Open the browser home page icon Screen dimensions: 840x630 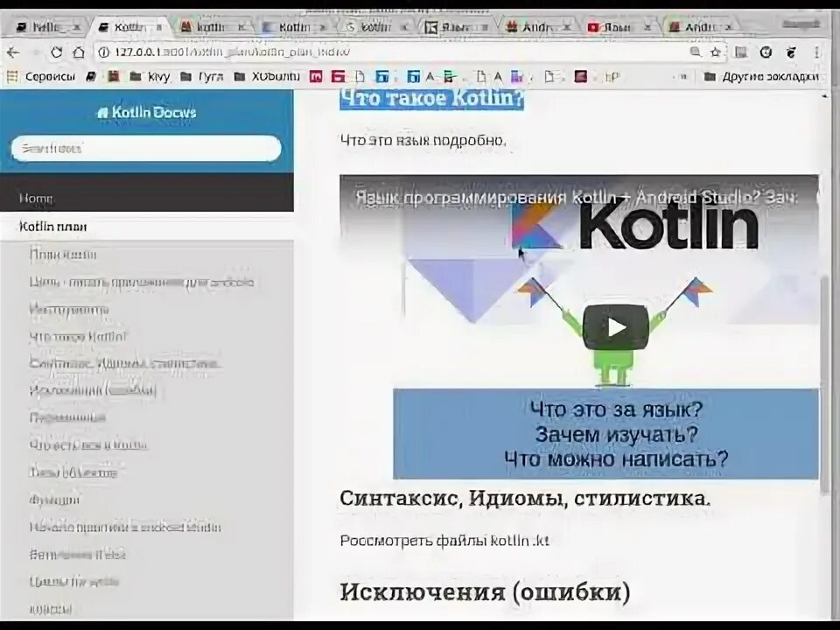pos(79,52)
